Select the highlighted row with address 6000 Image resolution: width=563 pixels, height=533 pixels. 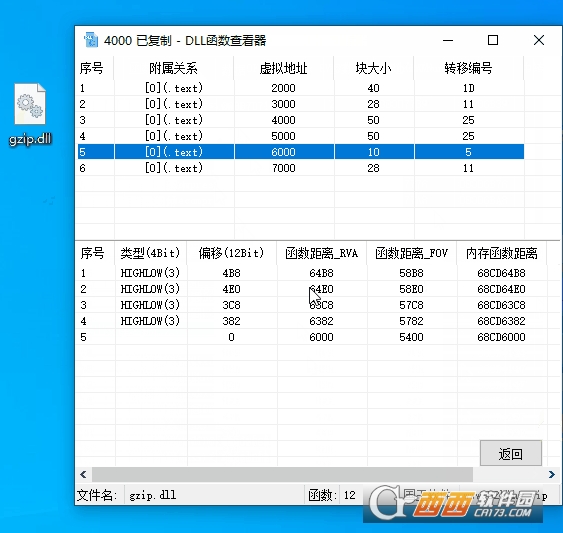tap(301, 152)
